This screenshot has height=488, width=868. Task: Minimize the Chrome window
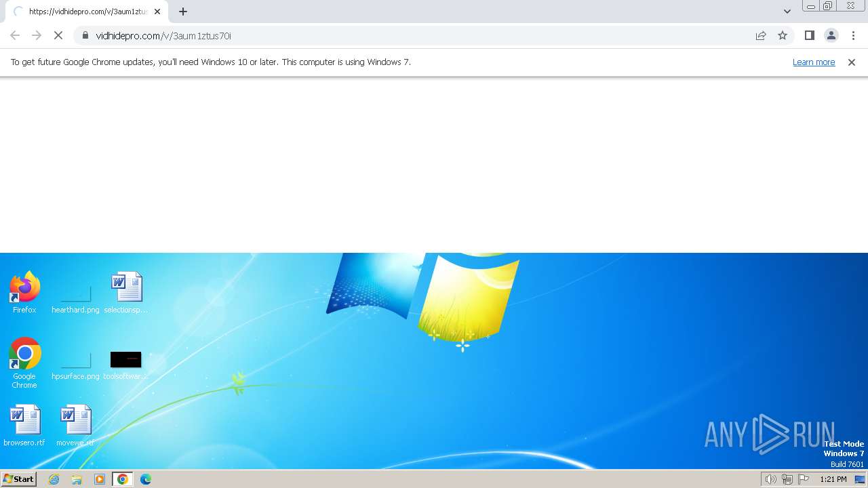tap(811, 5)
